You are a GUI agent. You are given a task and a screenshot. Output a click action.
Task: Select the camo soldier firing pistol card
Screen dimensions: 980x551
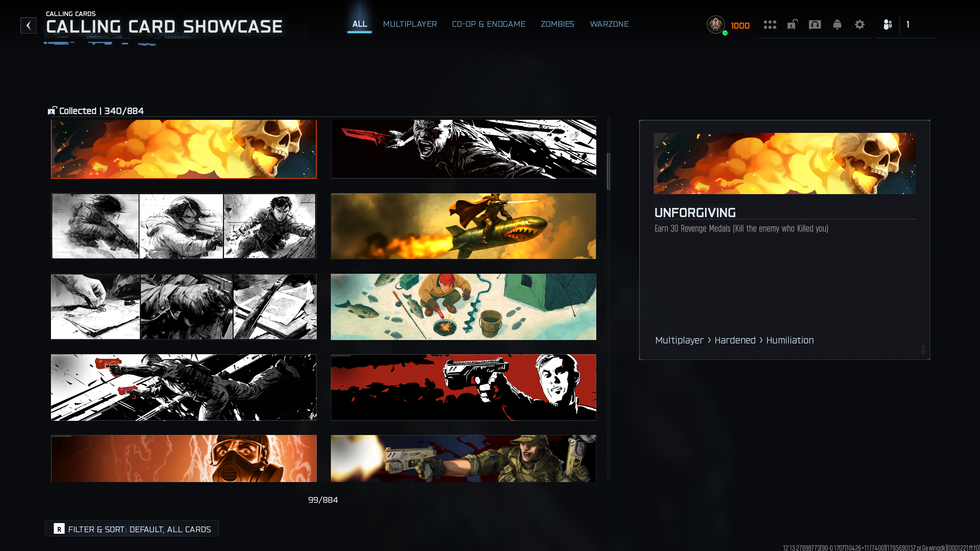click(x=463, y=458)
